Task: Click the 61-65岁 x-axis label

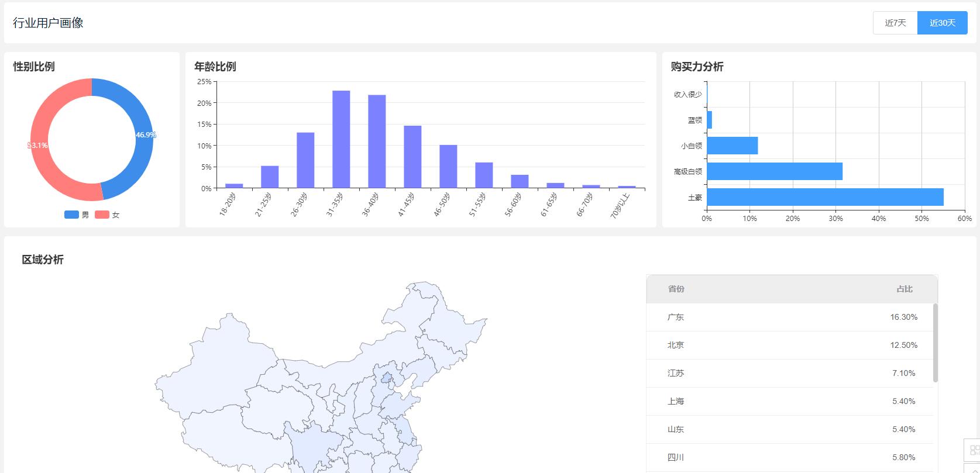Action: tap(549, 205)
